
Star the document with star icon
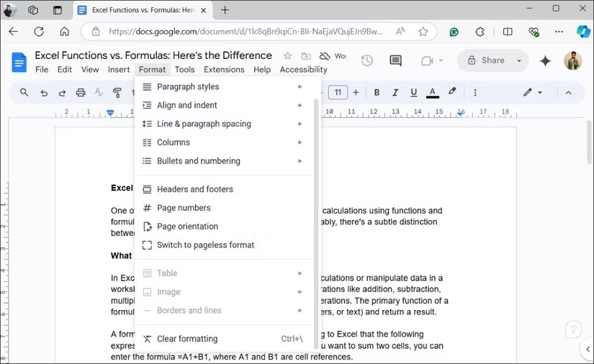pyautogui.click(x=287, y=56)
